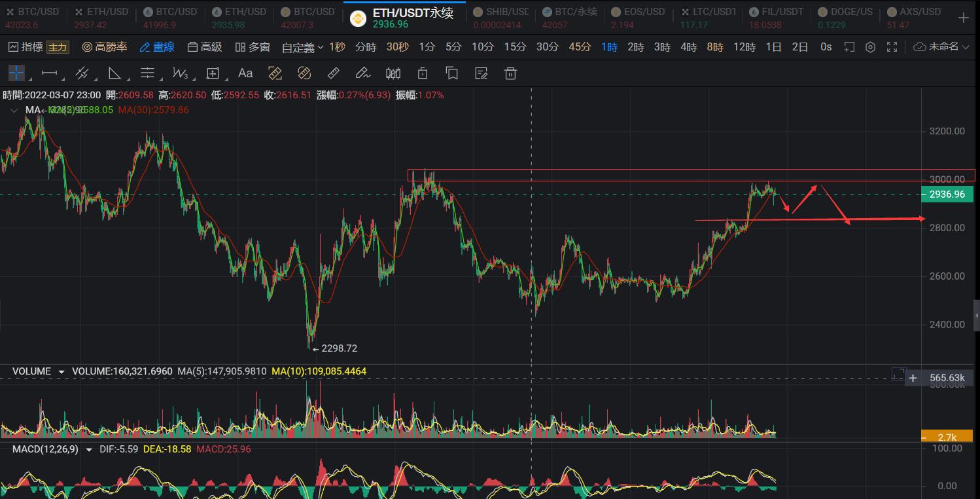The image size is (980, 499).
Task: Open the 高級 advanced options
Action: click(x=205, y=47)
